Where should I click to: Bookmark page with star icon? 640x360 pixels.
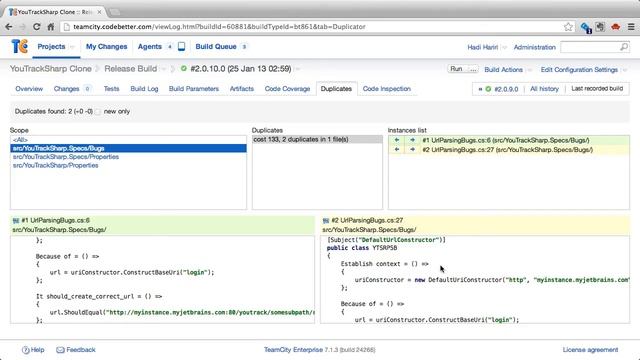point(568,27)
